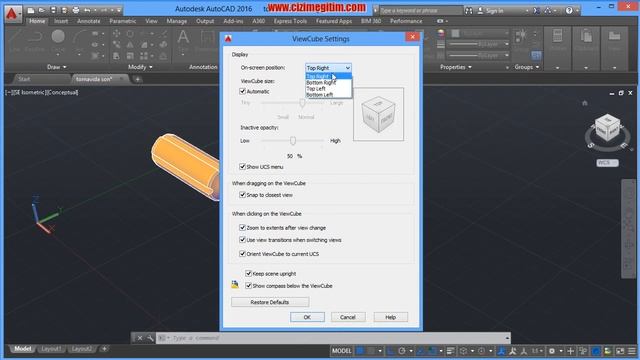
Task: Click the command line customize wrench icon
Action: coord(150,338)
